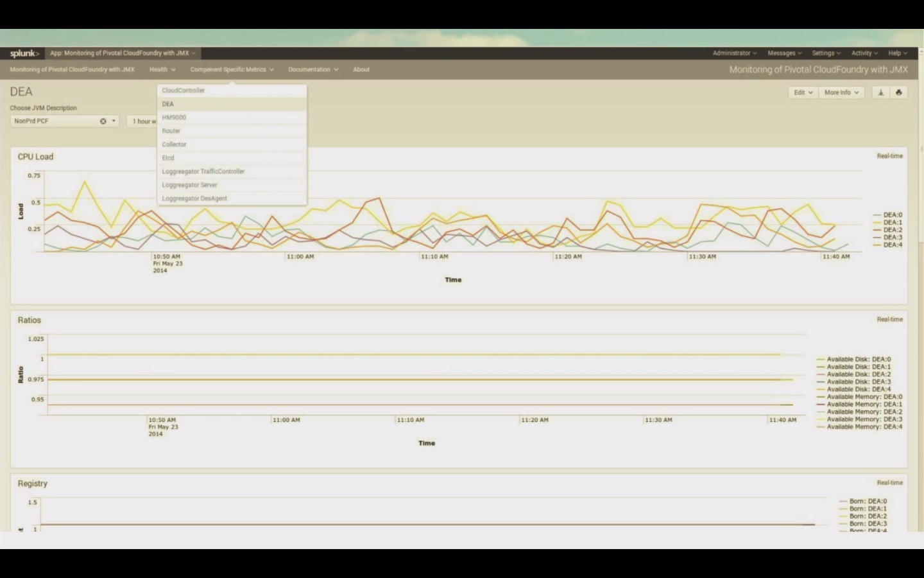Click the print dashboard icon
924x578 pixels.
898,92
